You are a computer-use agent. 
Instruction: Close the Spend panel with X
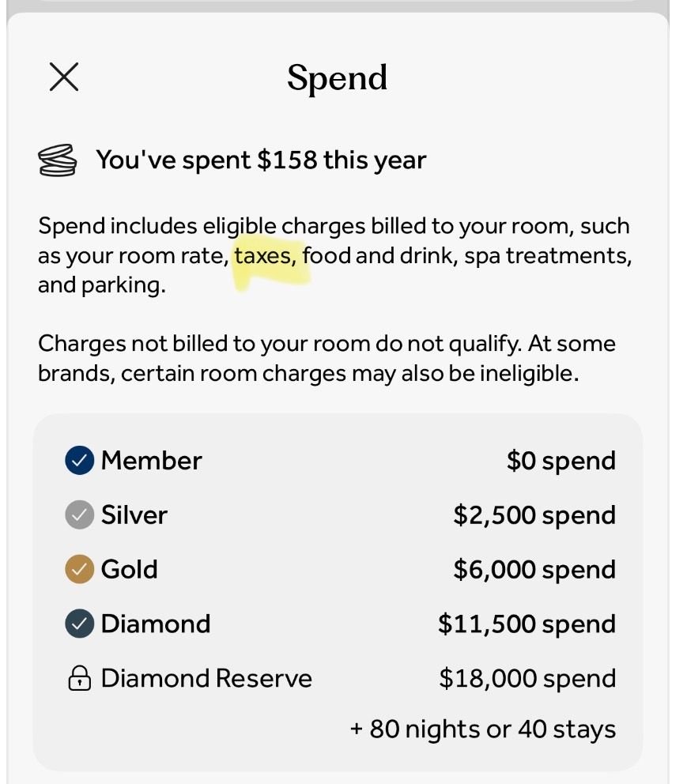click(x=63, y=77)
